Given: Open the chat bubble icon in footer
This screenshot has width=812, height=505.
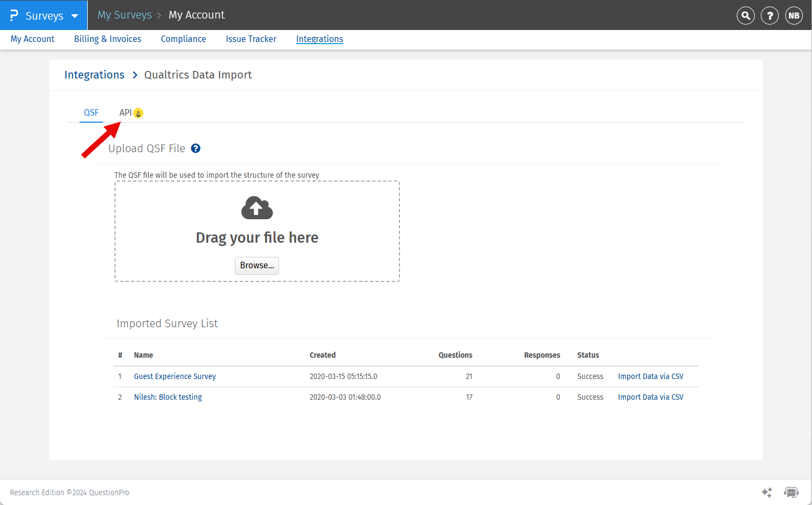Looking at the screenshot, I should [x=791, y=492].
